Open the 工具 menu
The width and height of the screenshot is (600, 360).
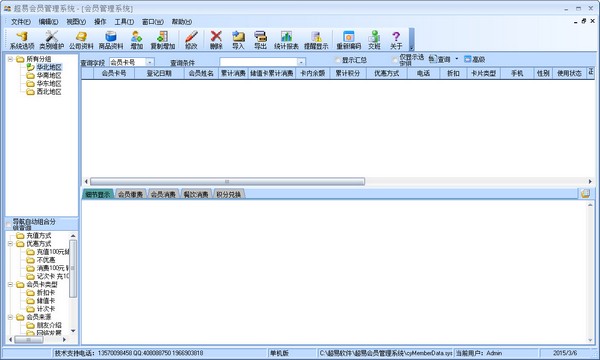pyautogui.click(x=124, y=22)
